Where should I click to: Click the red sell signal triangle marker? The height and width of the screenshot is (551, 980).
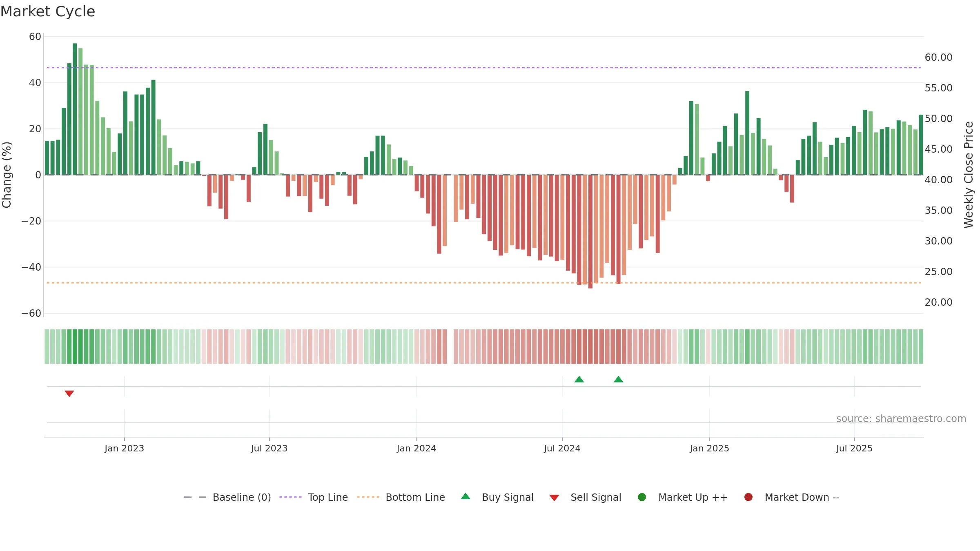click(69, 393)
